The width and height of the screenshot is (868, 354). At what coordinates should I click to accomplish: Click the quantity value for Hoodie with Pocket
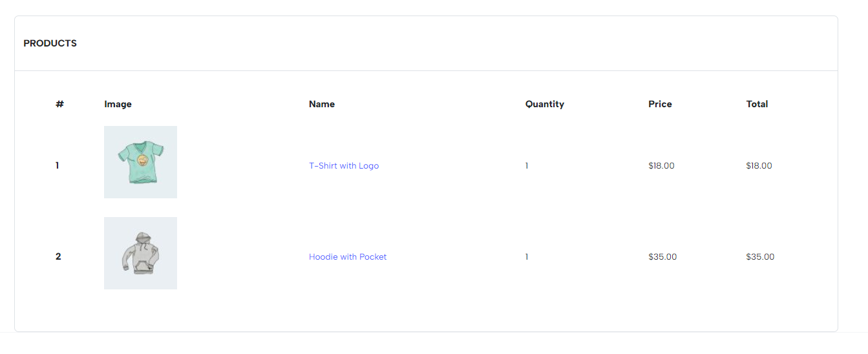pos(527,257)
